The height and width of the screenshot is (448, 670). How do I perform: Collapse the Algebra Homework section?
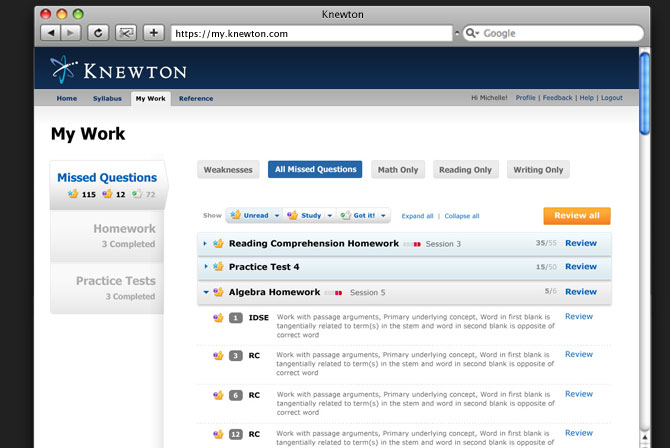[205, 292]
